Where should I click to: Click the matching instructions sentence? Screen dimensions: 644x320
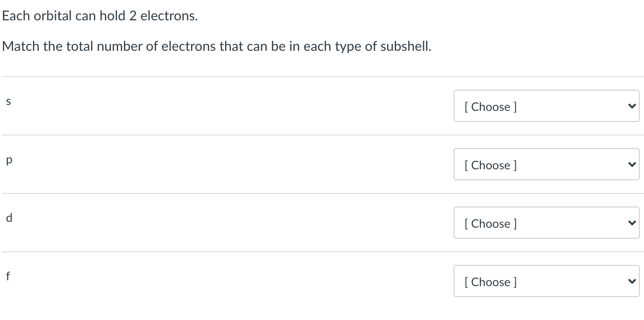pos(217,46)
